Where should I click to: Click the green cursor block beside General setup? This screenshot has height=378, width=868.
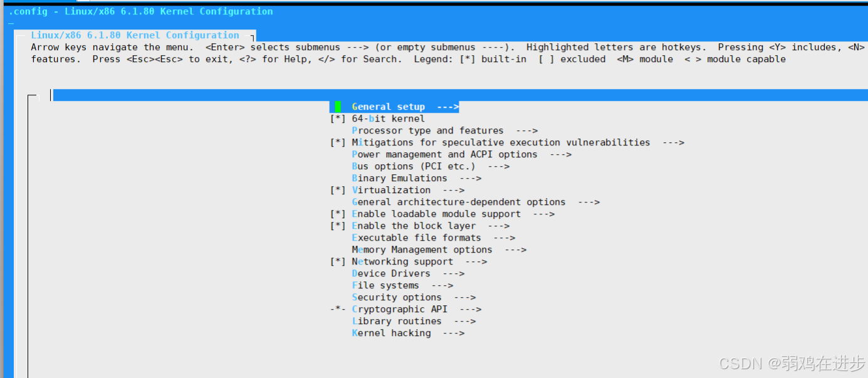pyautogui.click(x=338, y=107)
